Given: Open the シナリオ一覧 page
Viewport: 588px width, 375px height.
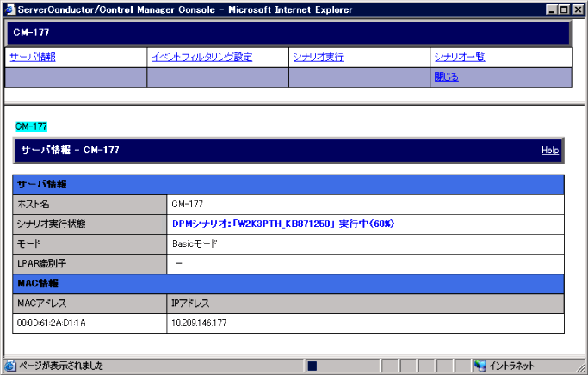Looking at the screenshot, I should [x=460, y=57].
